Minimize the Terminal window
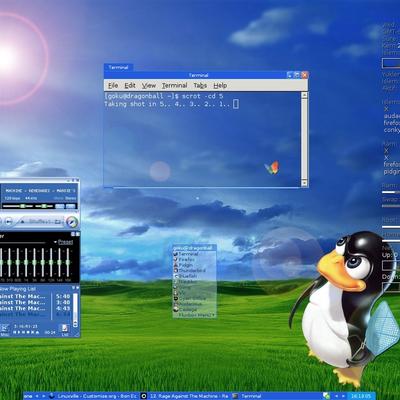This screenshot has height=400, width=400. click(290, 75)
